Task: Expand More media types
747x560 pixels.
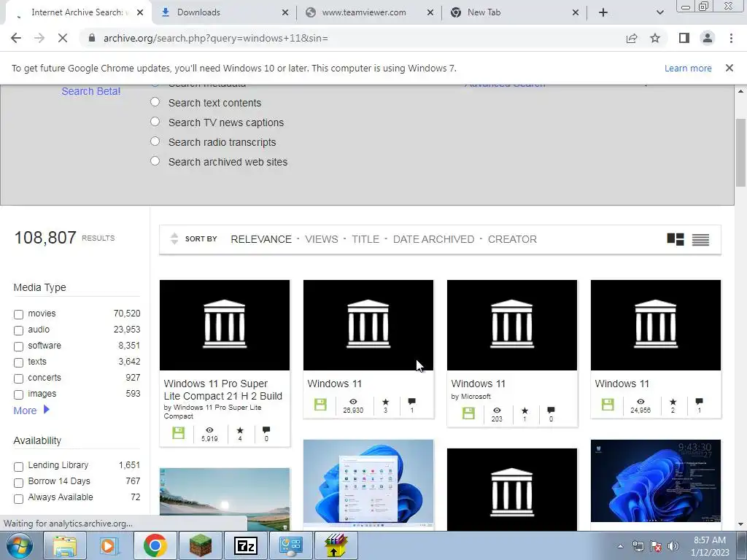Action: pyautogui.click(x=31, y=410)
